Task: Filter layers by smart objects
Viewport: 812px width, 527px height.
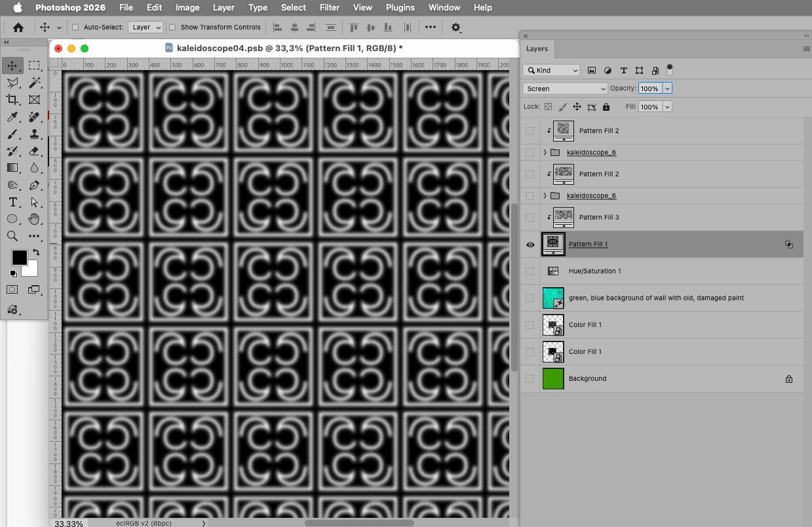Action: [x=655, y=70]
